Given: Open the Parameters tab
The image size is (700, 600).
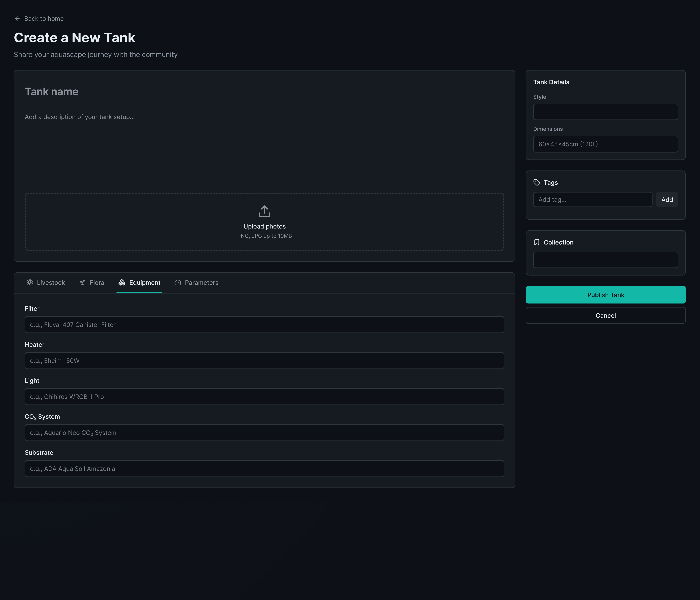Looking at the screenshot, I should tap(196, 283).
